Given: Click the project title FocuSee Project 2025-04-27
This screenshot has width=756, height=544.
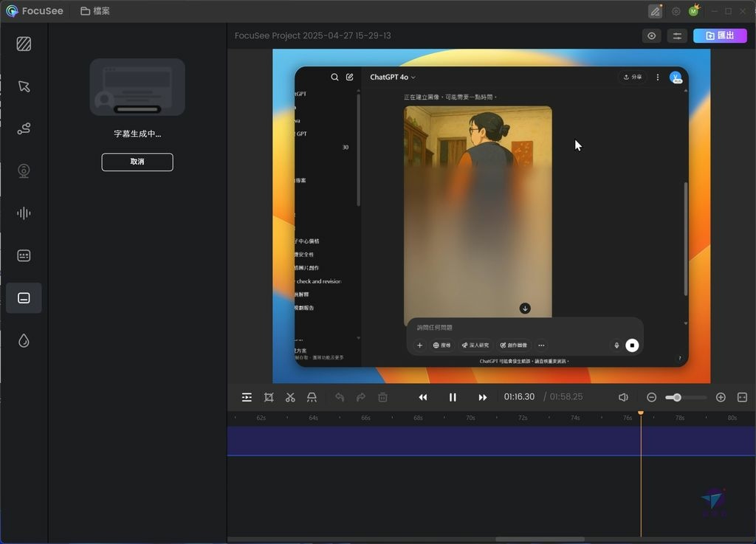Looking at the screenshot, I should click(312, 35).
